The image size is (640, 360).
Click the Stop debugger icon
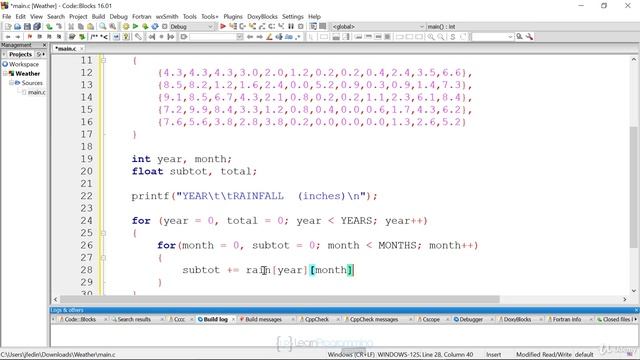click(301, 27)
